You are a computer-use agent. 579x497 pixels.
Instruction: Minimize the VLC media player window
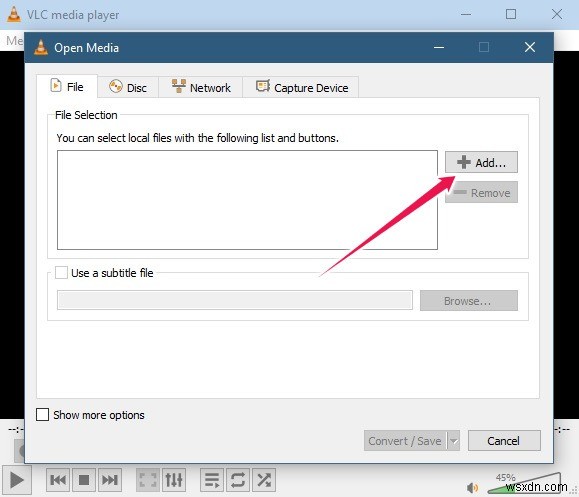[466, 14]
